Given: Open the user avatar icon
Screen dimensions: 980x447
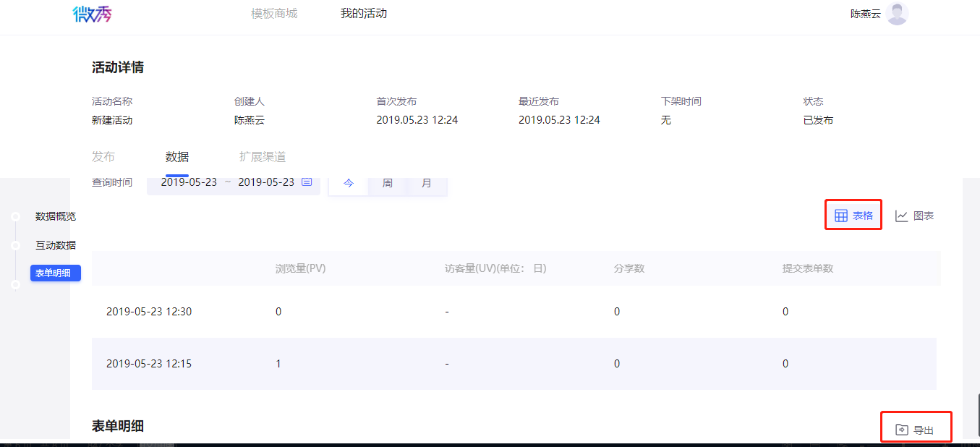Looking at the screenshot, I should (x=898, y=14).
